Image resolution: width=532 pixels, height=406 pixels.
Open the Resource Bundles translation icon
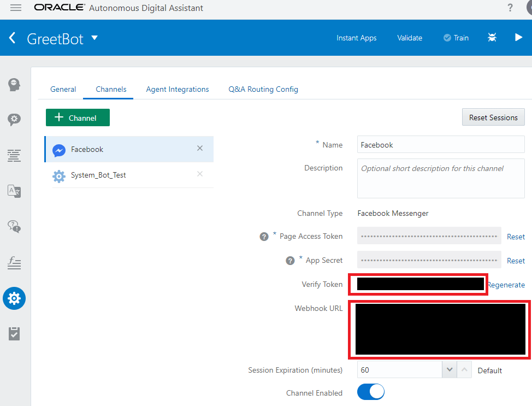(14, 191)
